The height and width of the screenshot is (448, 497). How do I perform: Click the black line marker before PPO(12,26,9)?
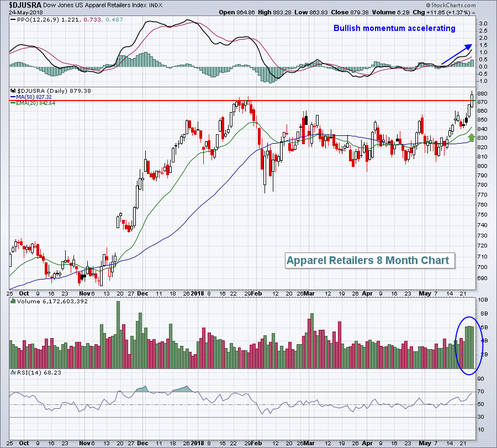[13, 20]
